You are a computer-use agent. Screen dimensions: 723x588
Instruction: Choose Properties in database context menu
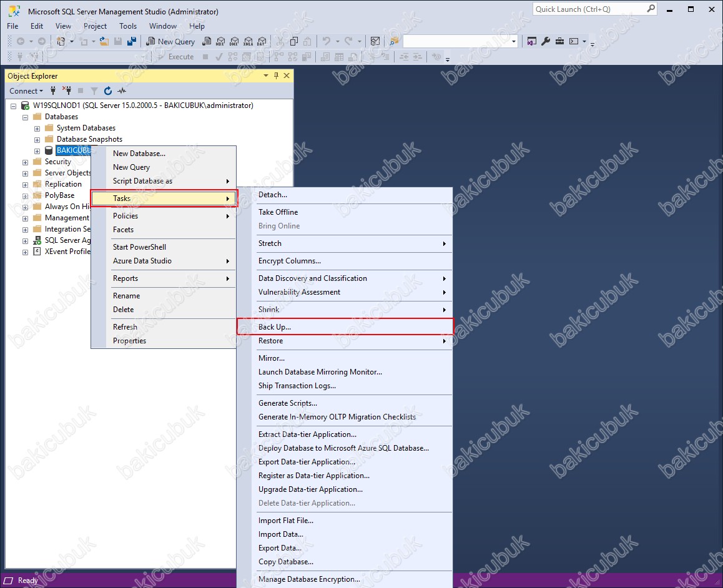[164, 341]
